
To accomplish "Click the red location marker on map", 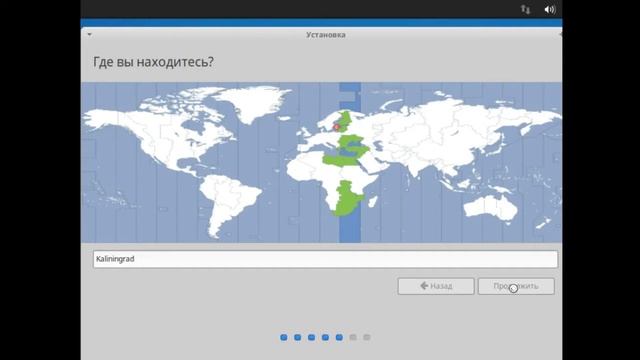I will tap(336, 128).
